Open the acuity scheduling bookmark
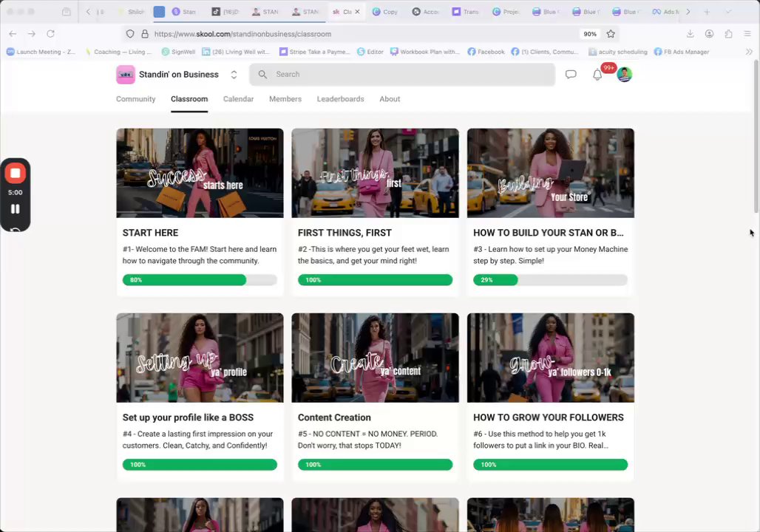760x532 pixels. tap(617, 52)
